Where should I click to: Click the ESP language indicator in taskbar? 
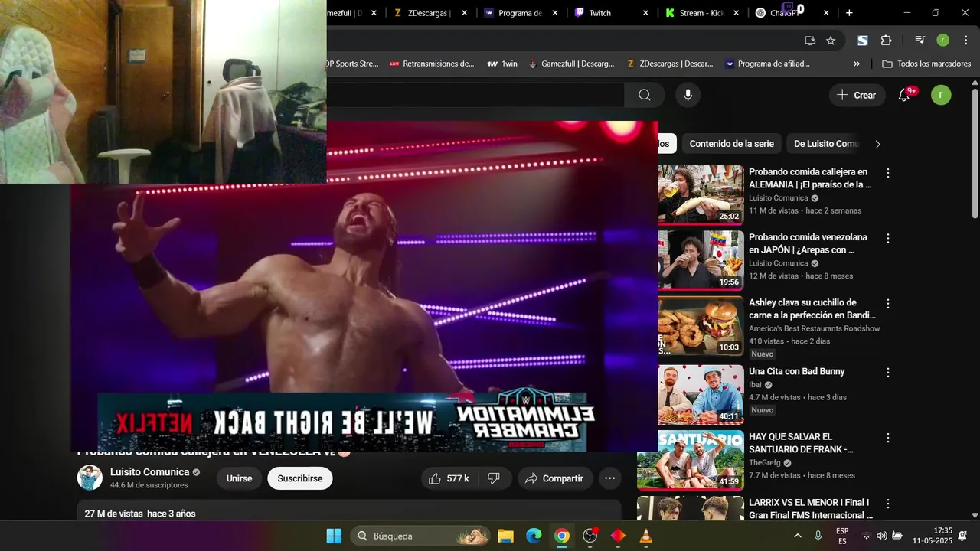point(842,536)
